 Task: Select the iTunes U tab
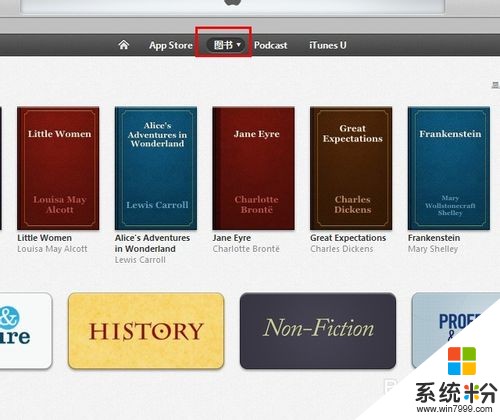[328, 45]
